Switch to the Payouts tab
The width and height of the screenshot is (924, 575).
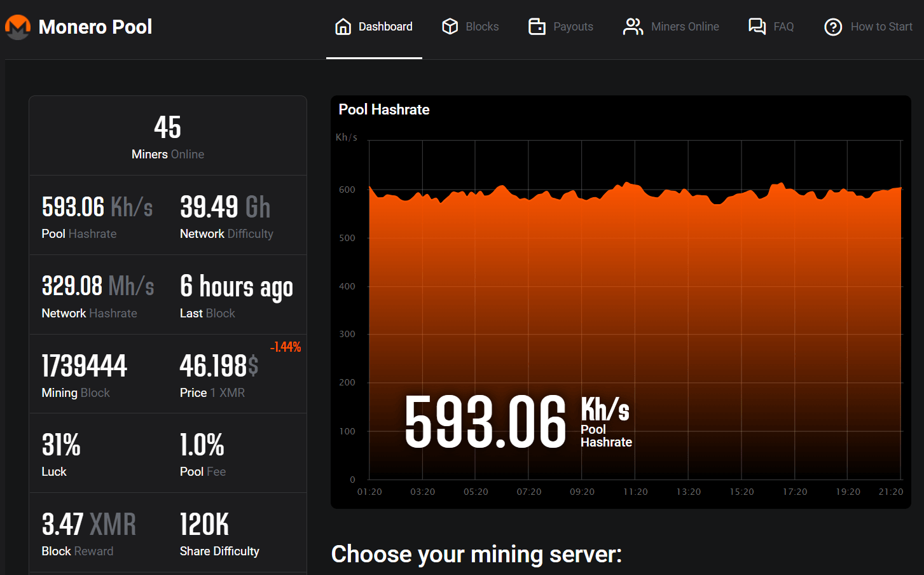point(573,27)
